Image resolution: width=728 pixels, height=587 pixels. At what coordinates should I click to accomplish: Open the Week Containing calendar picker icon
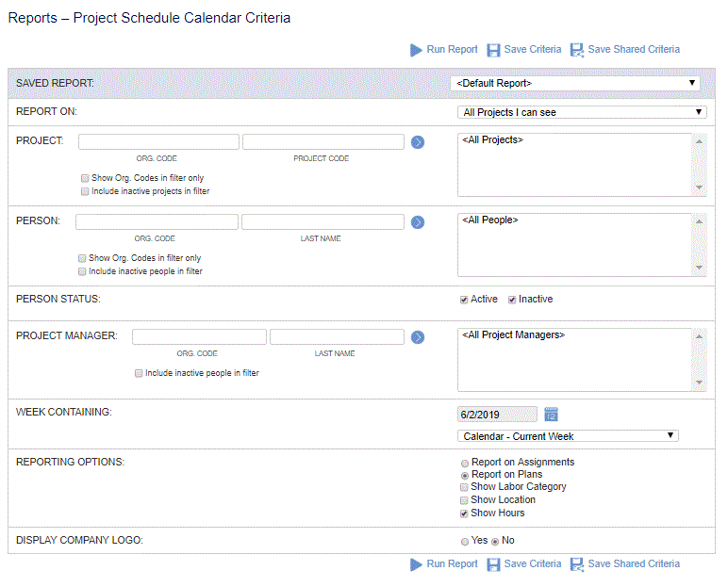pos(551,414)
